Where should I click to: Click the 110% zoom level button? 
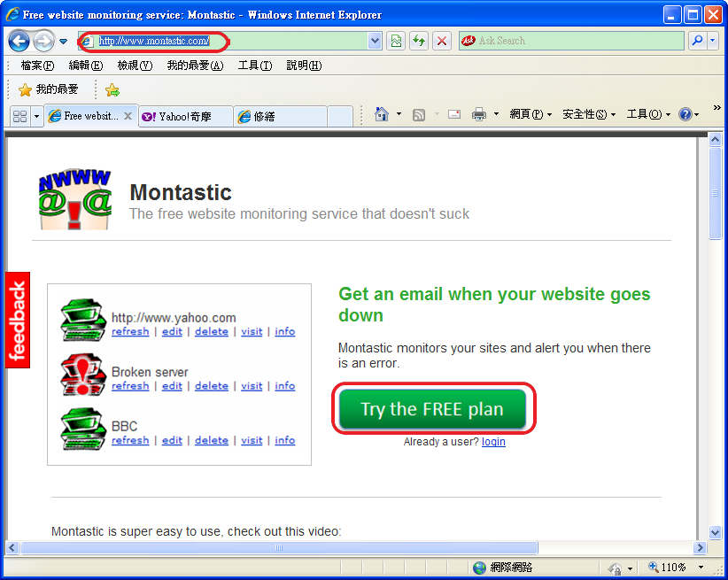click(x=667, y=568)
